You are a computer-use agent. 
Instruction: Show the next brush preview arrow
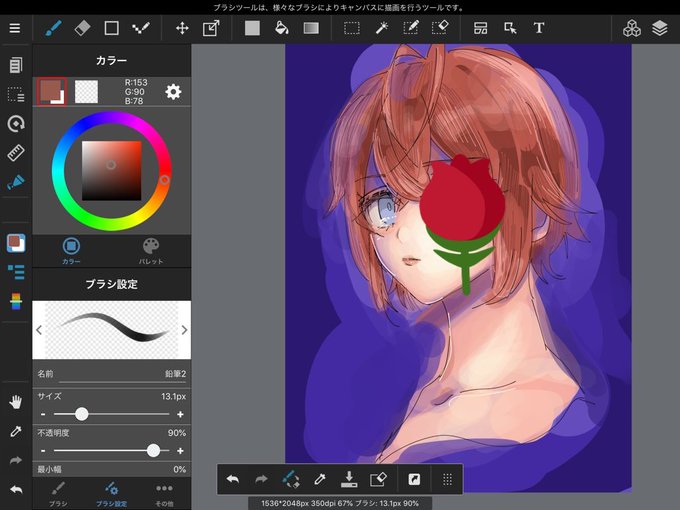pos(184,330)
